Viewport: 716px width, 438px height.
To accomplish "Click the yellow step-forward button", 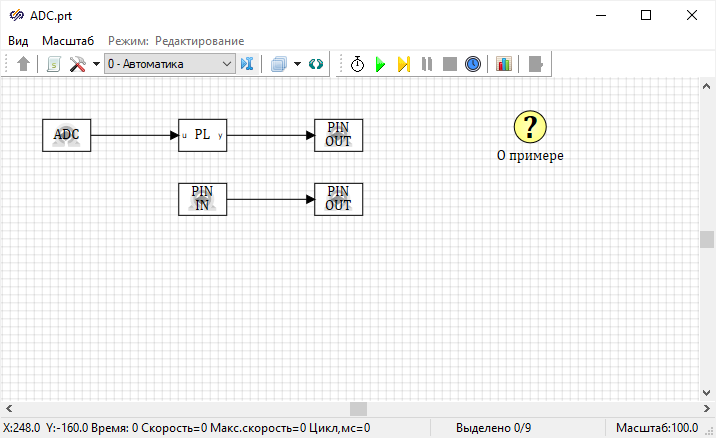I will pyautogui.click(x=403, y=64).
